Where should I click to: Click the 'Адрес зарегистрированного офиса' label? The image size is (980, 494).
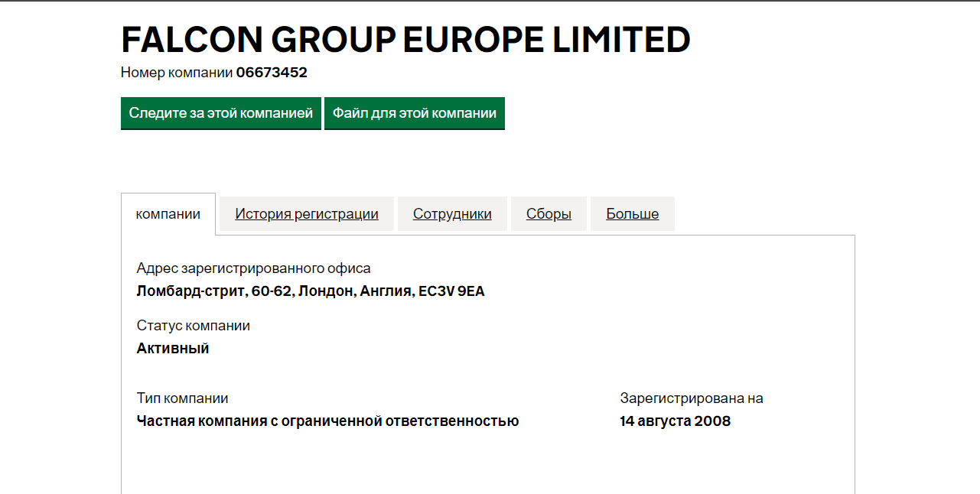click(253, 268)
